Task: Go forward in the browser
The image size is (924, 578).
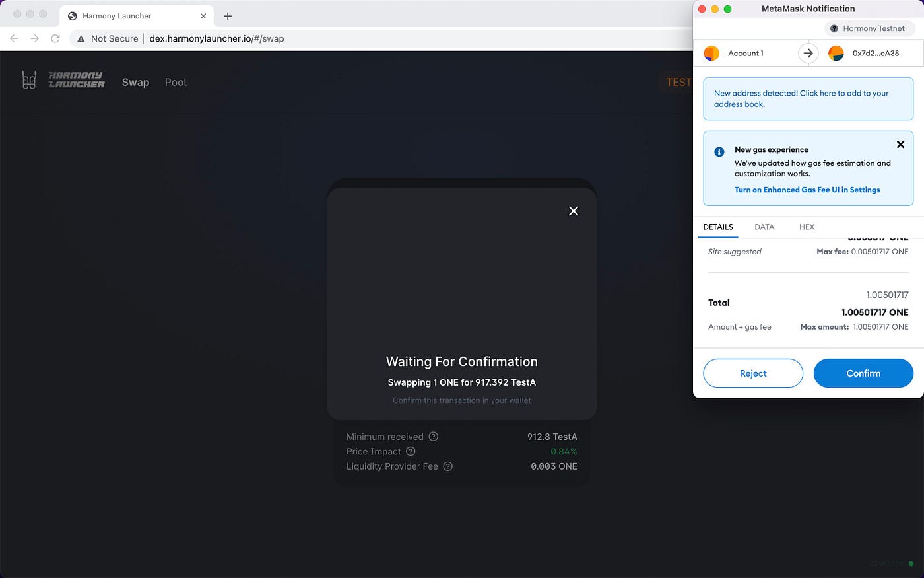Action: pyautogui.click(x=34, y=38)
